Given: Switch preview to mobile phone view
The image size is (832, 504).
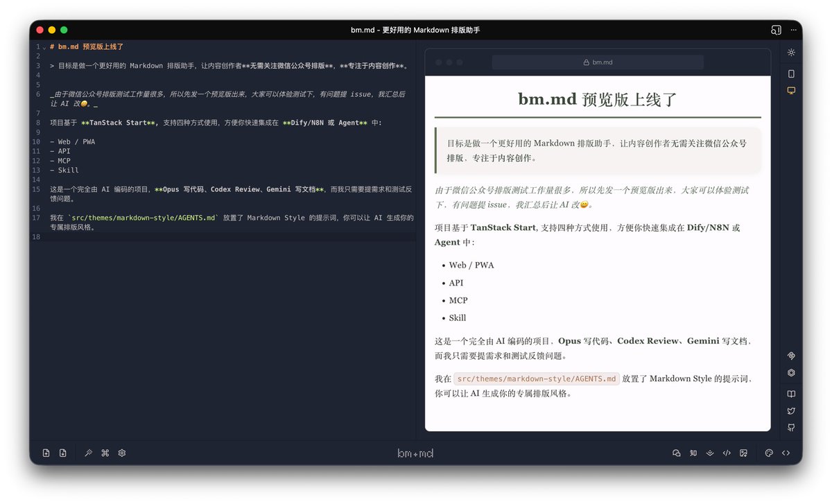Looking at the screenshot, I should 791,73.
